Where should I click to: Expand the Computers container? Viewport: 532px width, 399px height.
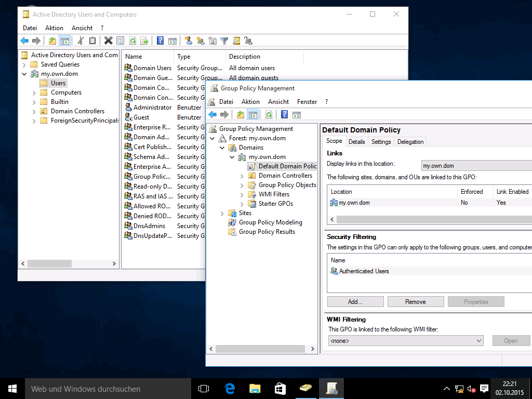[x=34, y=92]
